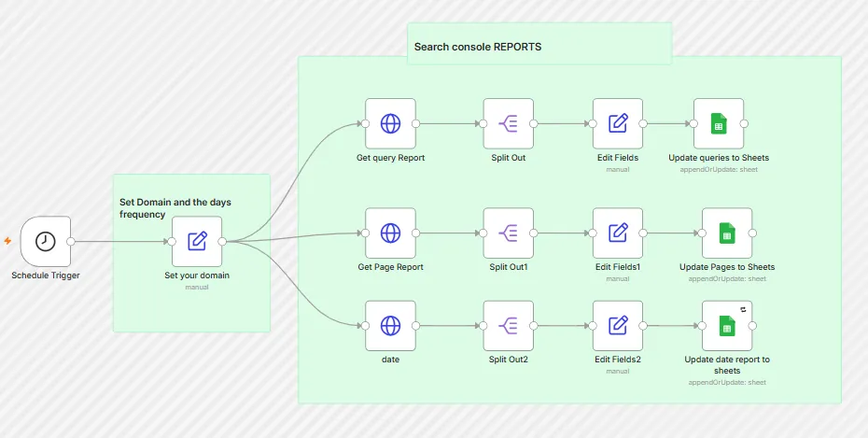Open the date HTTP request node
The image size is (868, 438).
pyautogui.click(x=390, y=326)
